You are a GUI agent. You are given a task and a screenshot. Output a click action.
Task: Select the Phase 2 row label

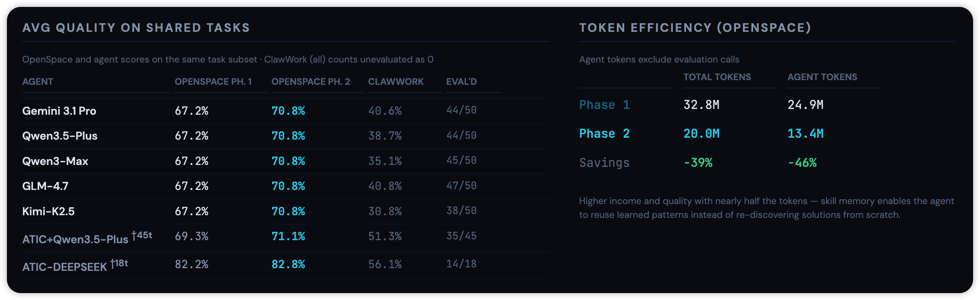coord(604,134)
